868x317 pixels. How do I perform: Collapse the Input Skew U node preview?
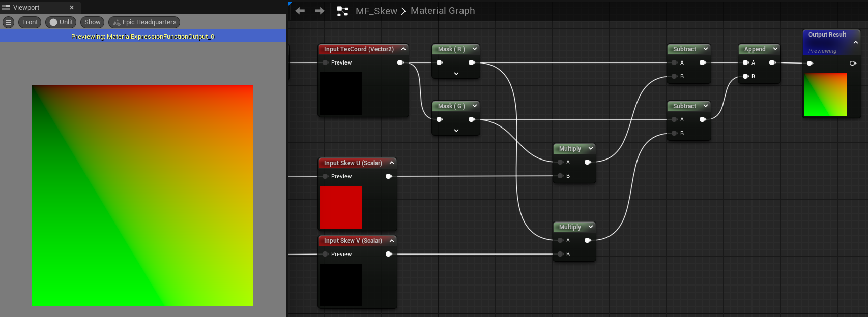(392, 163)
